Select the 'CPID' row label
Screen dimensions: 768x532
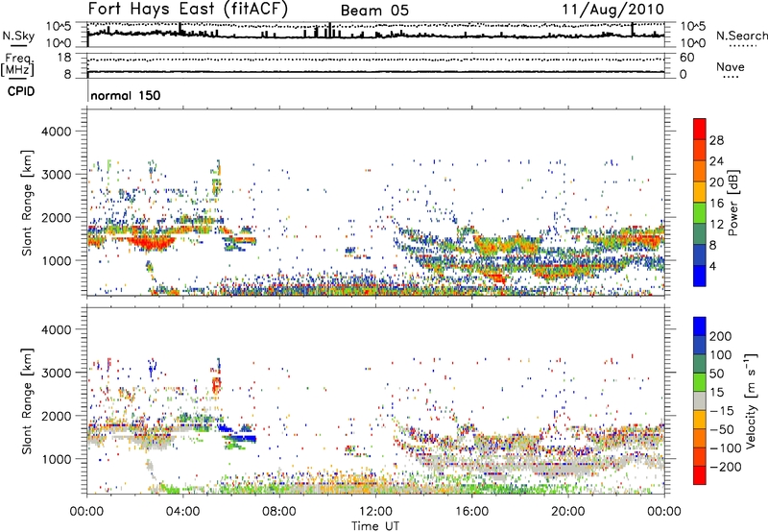21,91
